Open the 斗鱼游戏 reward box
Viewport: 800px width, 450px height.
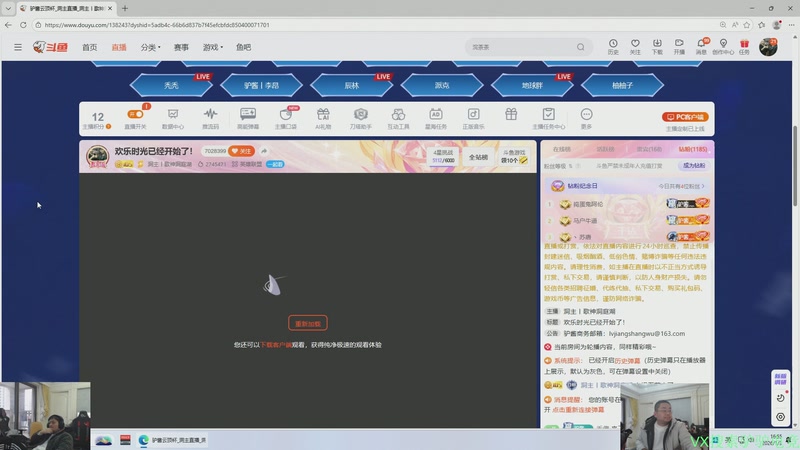coord(514,157)
